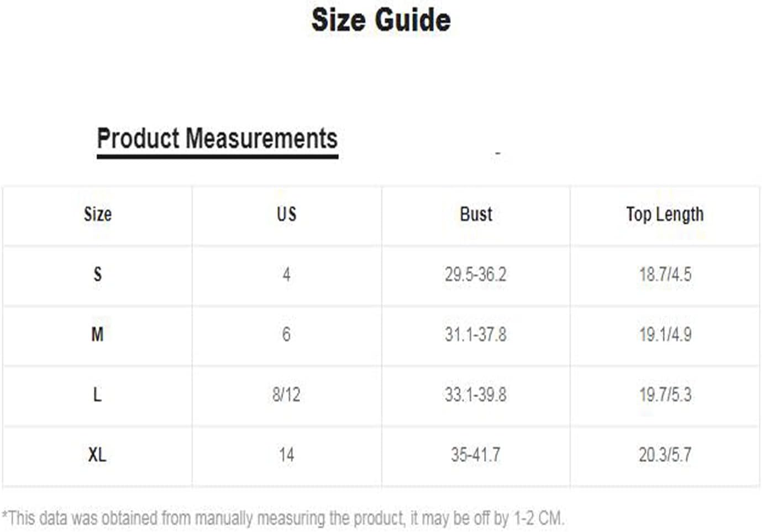The width and height of the screenshot is (762, 532).
Task: Select the Product Measurements heading
Action: coord(217,138)
